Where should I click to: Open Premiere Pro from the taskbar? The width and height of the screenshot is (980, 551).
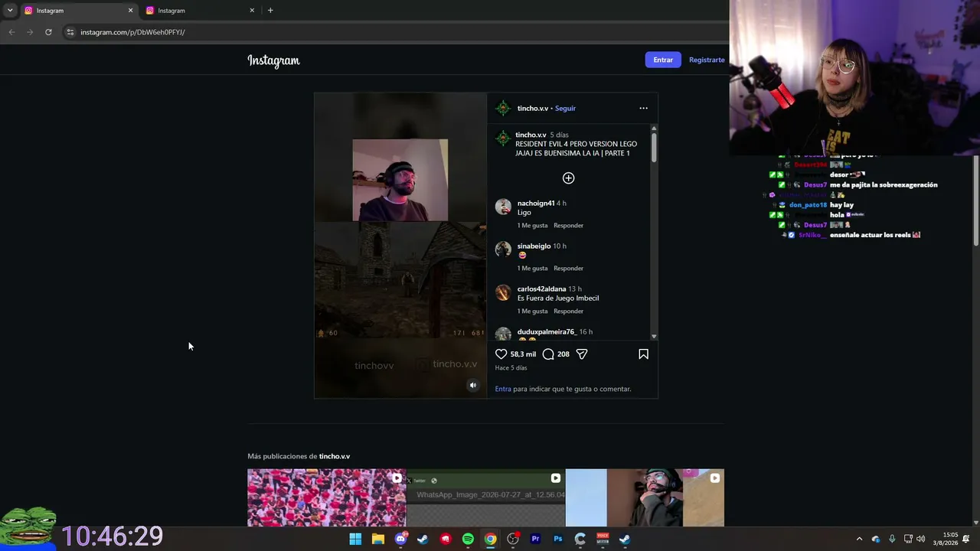pyautogui.click(x=535, y=539)
